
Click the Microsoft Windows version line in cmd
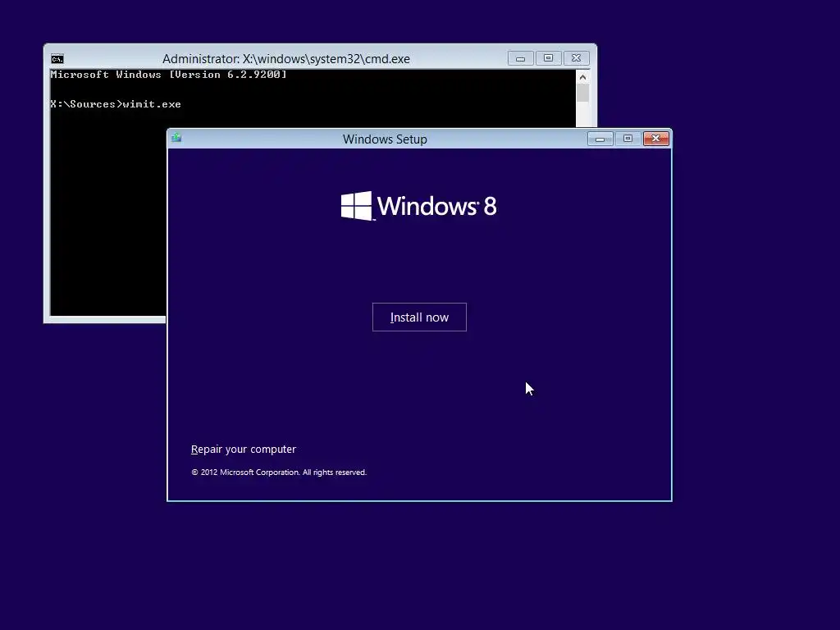(x=169, y=75)
